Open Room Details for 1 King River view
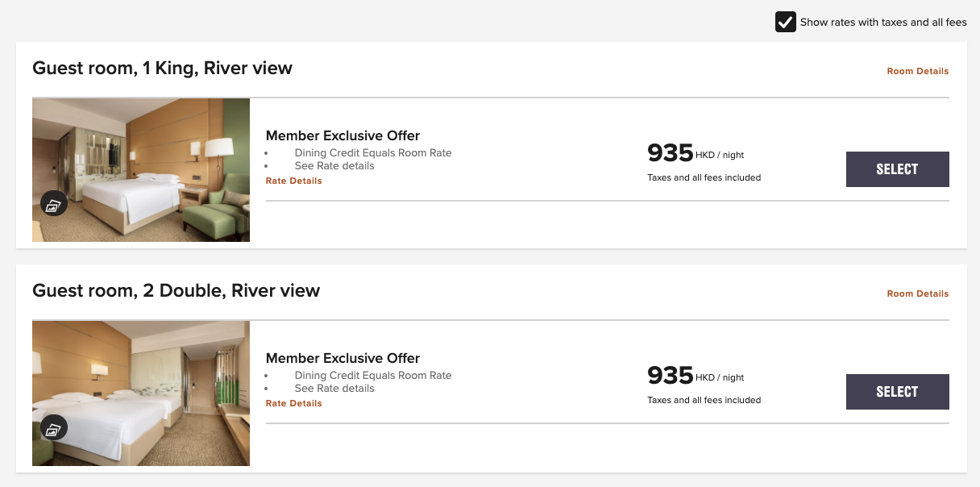Image resolution: width=980 pixels, height=487 pixels. [x=918, y=71]
